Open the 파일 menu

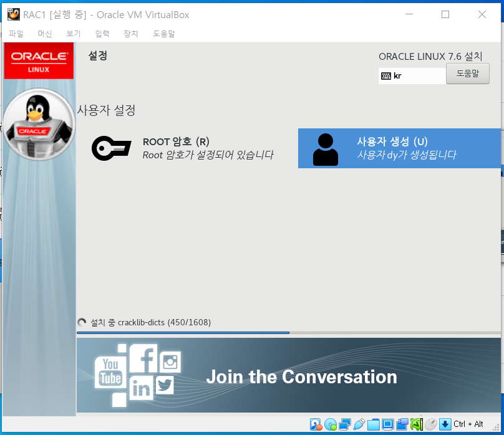(x=16, y=34)
